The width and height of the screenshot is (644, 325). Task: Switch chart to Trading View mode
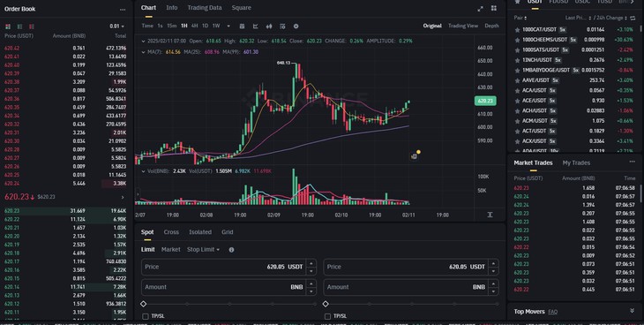coord(463,26)
